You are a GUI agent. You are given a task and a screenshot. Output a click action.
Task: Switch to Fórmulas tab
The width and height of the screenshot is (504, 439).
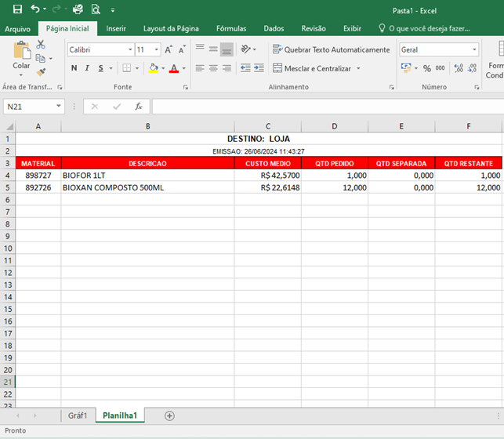(231, 28)
